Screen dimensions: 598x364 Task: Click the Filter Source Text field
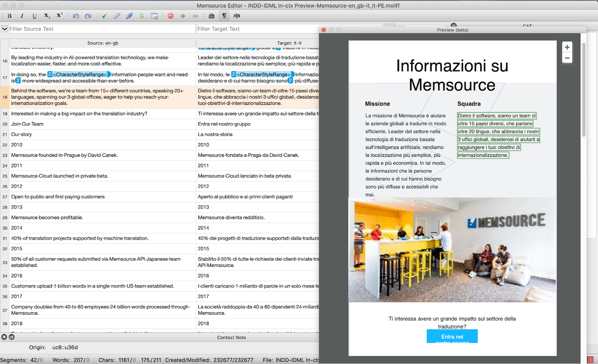pos(102,29)
